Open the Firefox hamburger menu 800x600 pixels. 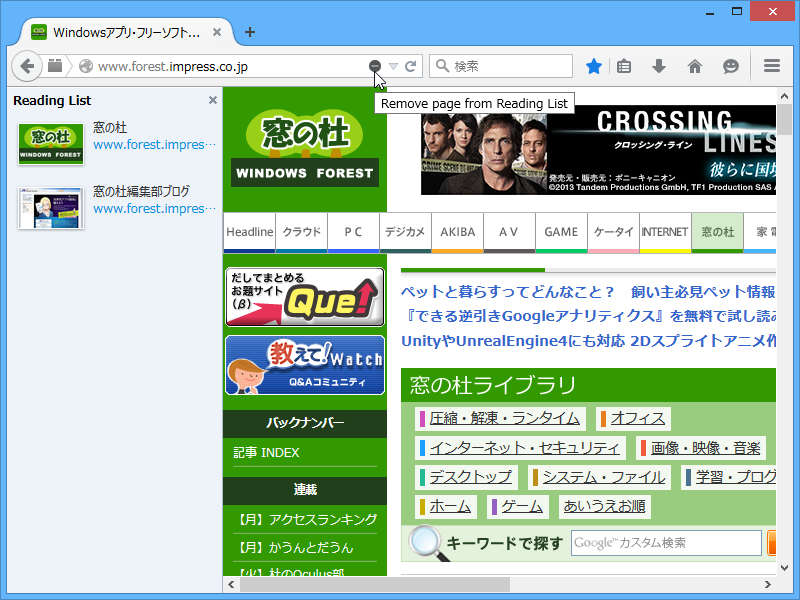pyautogui.click(x=771, y=66)
